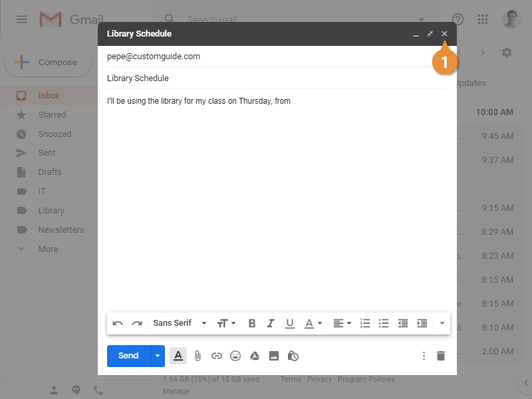Toggle bold formatting
The image size is (532, 399).
[252, 323]
